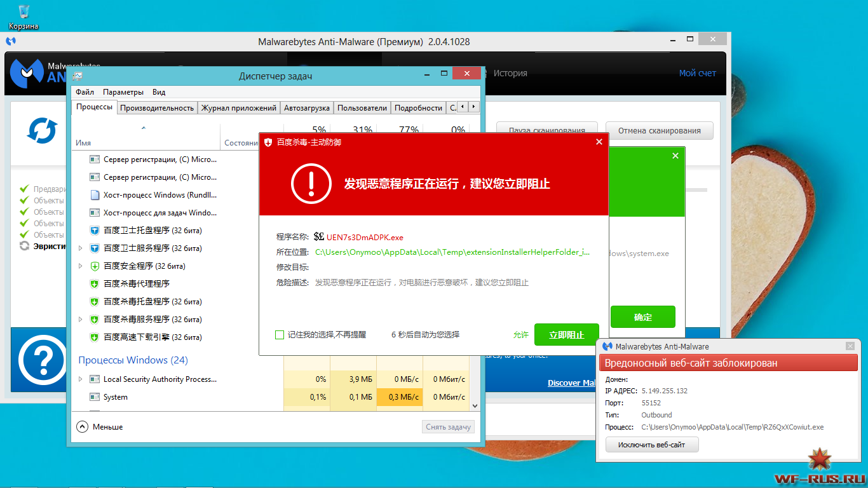Click the 百度卫士托盘程序 process icon
868x488 pixels.
tap(95, 231)
